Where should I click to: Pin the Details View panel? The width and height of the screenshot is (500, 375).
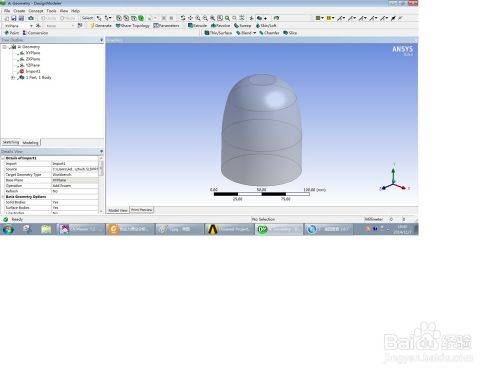point(101,152)
